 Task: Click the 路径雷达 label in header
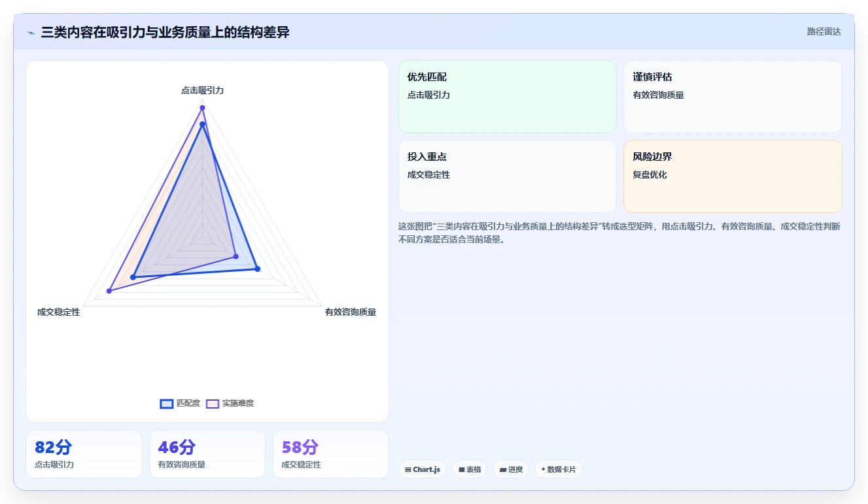824,31
